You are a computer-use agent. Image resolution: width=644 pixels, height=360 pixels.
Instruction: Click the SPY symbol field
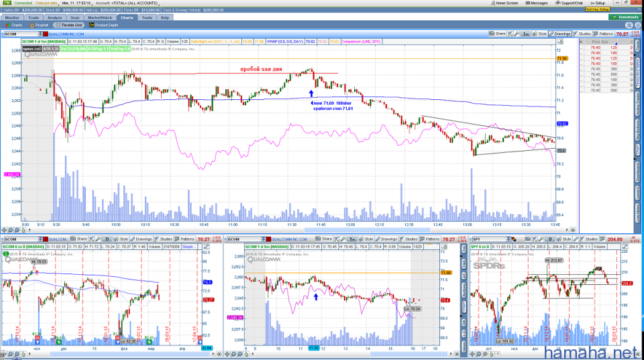pos(489,239)
